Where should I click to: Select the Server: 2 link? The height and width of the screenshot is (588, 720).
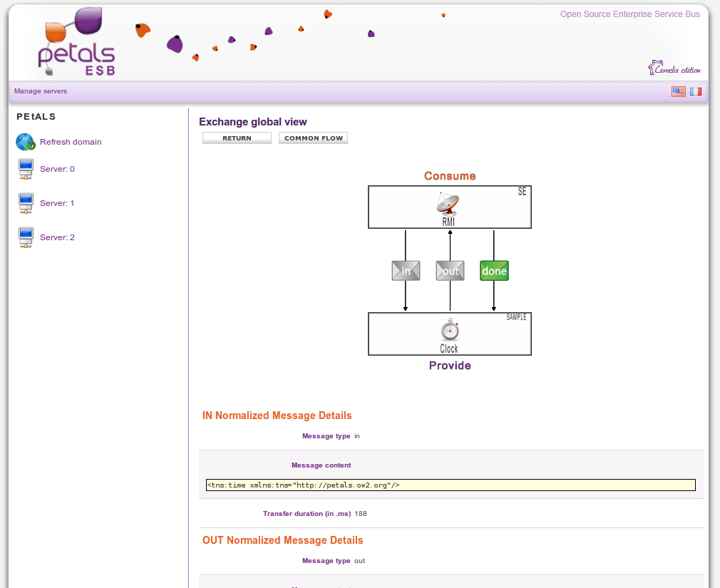point(57,237)
